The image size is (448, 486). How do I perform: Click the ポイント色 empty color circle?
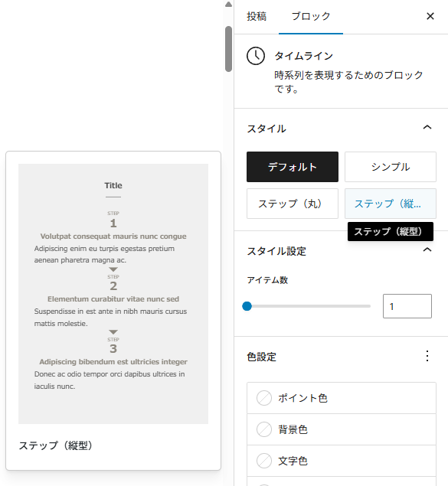tap(264, 398)
